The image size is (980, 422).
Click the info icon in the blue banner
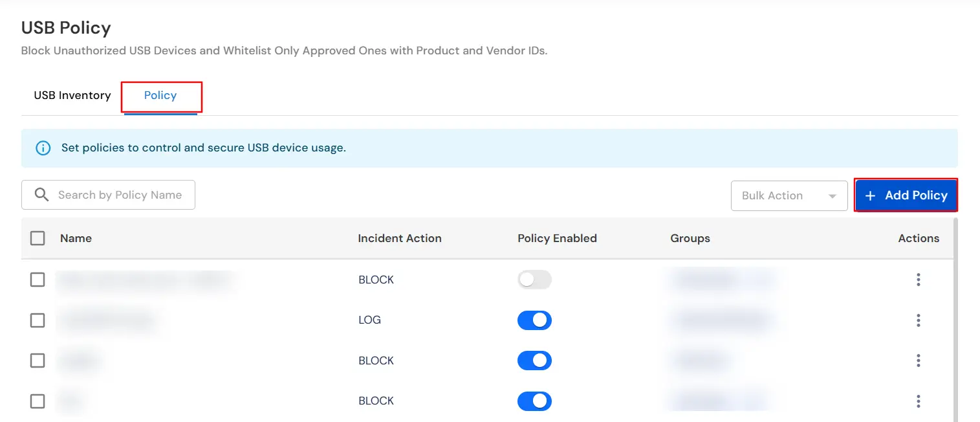point(43,148)
